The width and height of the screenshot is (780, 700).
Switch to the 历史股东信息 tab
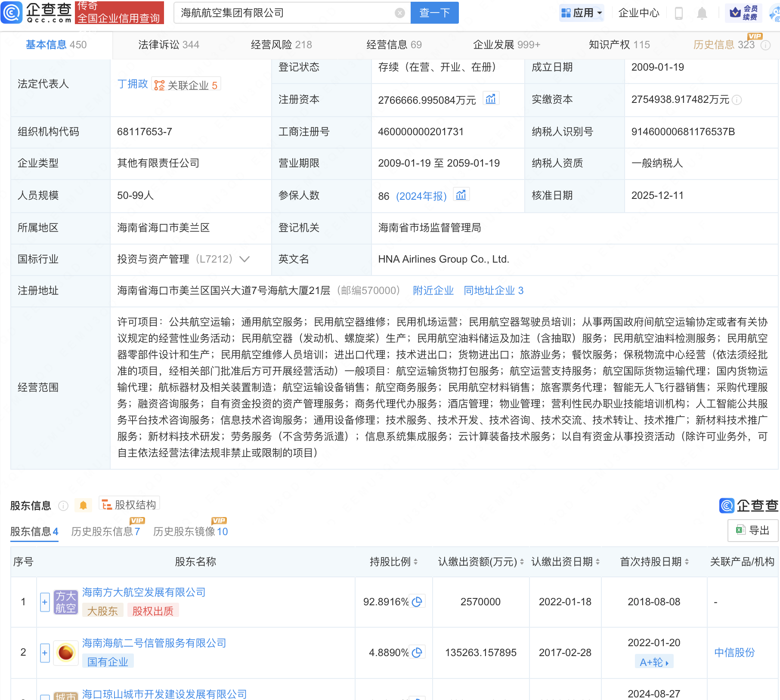[105, 531]
